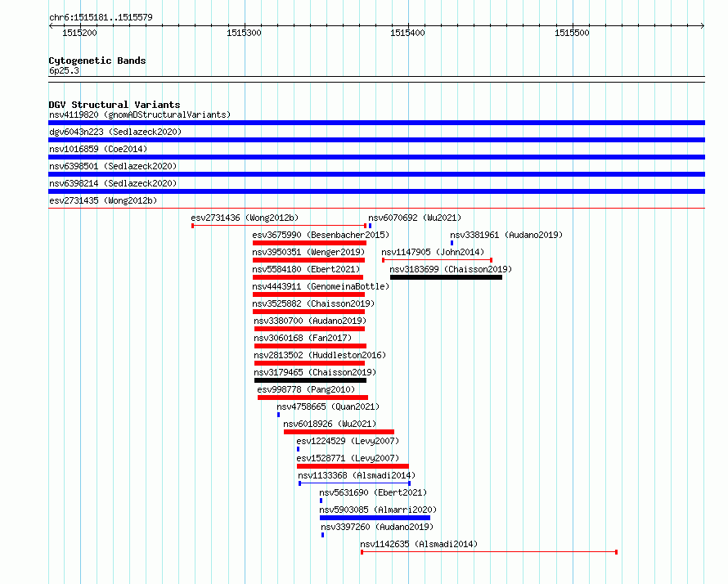Open esv998778 (Pang2010) label
The height and width of the screenshot is (584, 728).
[306, 389]
